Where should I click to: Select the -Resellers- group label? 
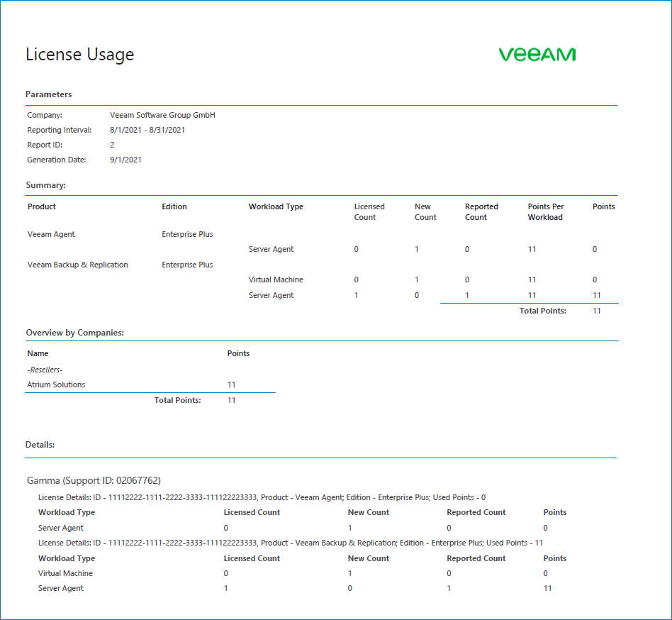pyautogui.click(x=45, y=370)
